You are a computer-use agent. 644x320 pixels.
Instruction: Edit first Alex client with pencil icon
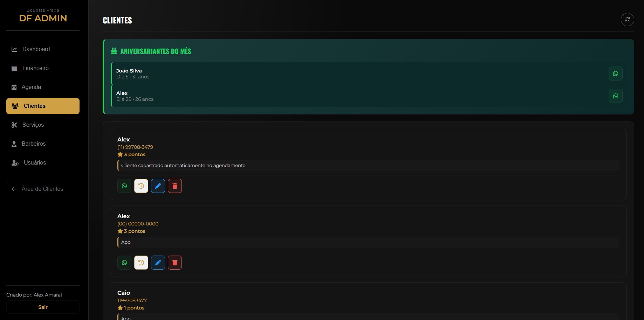click(x=158, y=186)
